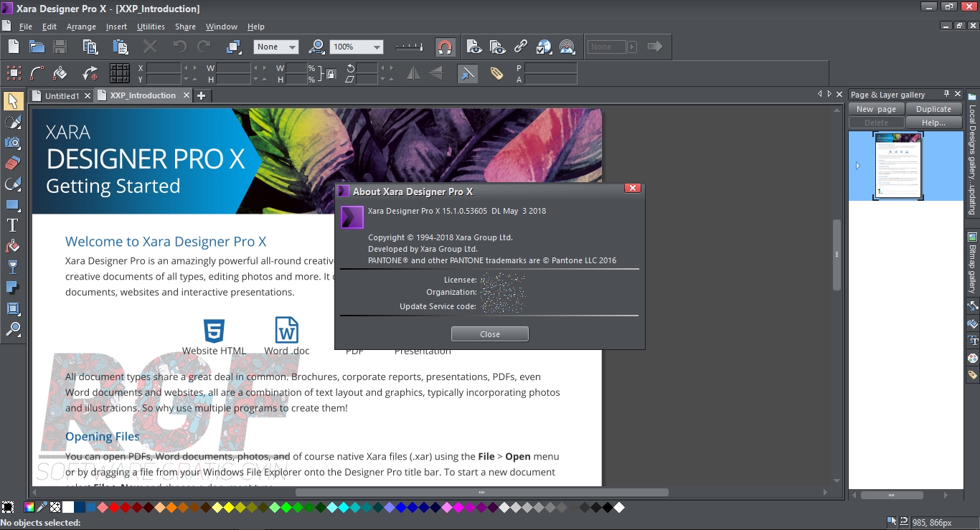Click the Website HTML icon in document
The height and width of the screenshot is (530, 980).
214,331
